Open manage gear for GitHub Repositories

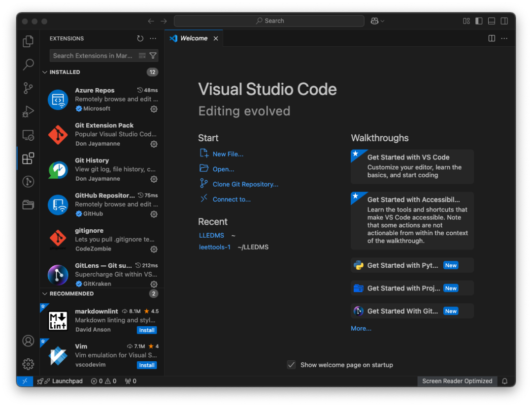coord(154,214)
